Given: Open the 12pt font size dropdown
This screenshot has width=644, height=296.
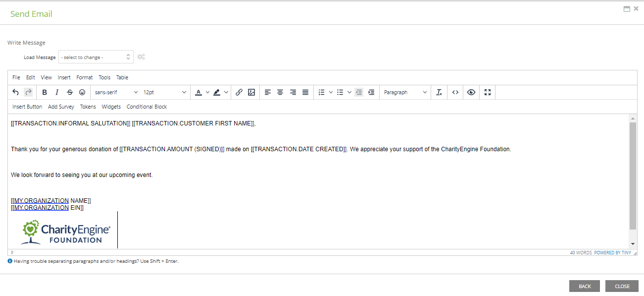Looking at the screenshot, I should click(165, 92).
